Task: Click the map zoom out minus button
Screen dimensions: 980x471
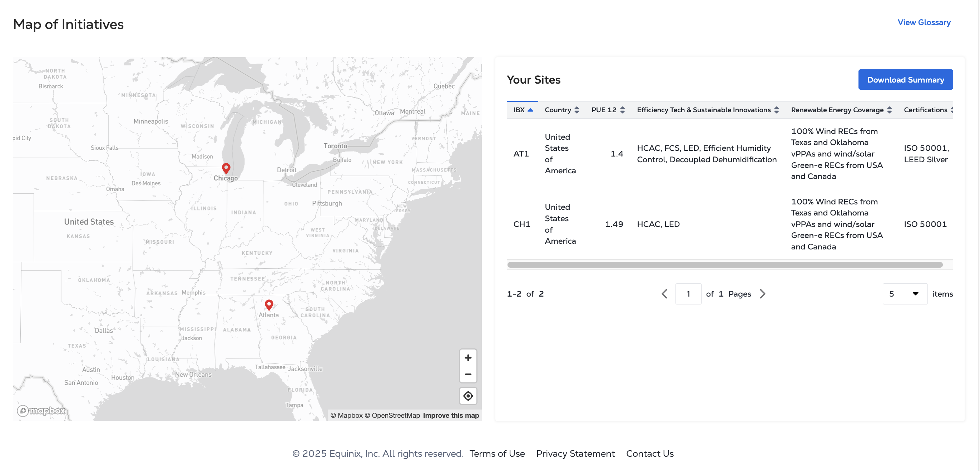Action: [468, 375]
